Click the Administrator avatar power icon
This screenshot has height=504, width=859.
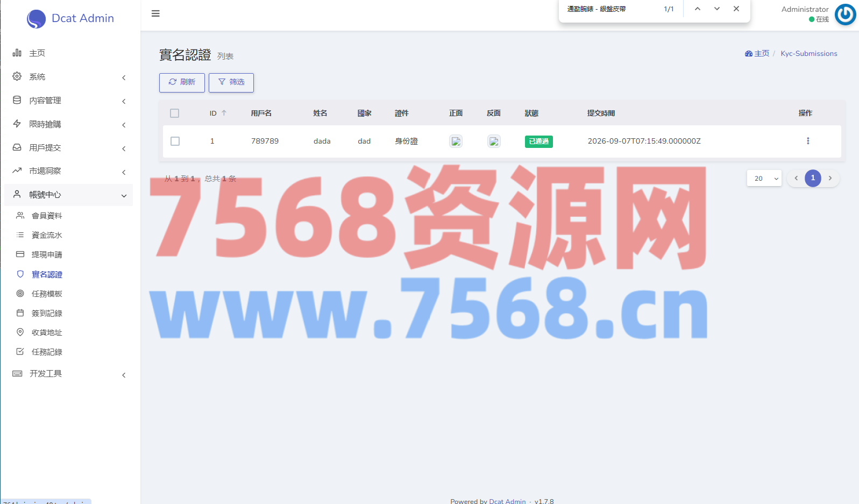click(x=845, y=15)
